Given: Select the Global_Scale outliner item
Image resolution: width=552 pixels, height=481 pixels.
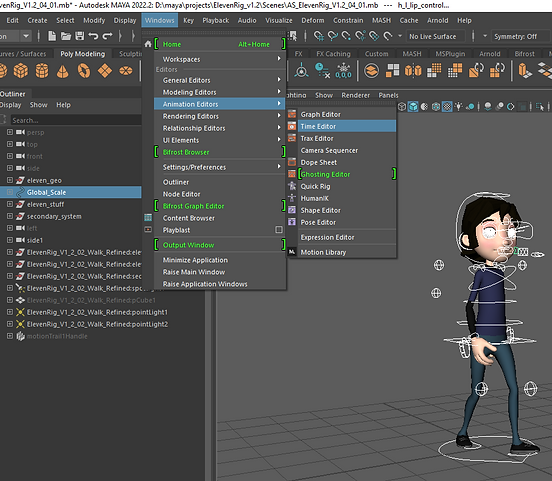Looking at the screenshot, I should point(70,192).
